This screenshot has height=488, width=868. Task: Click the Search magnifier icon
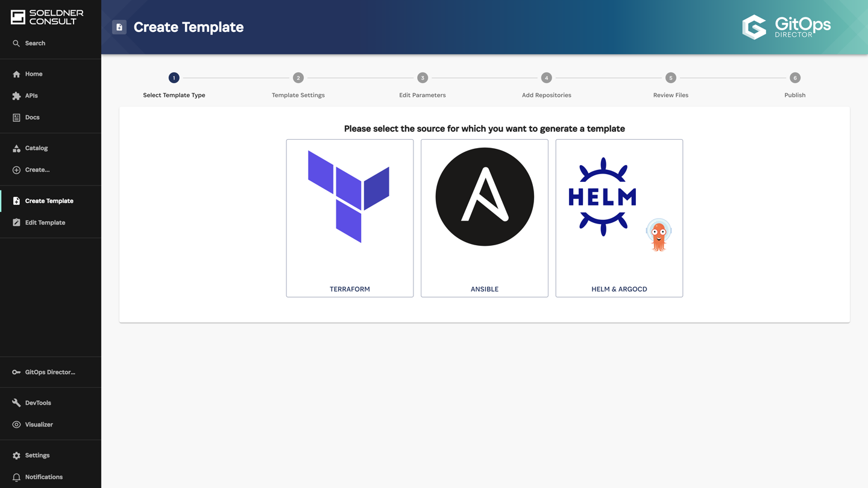(x=16, y=43)
